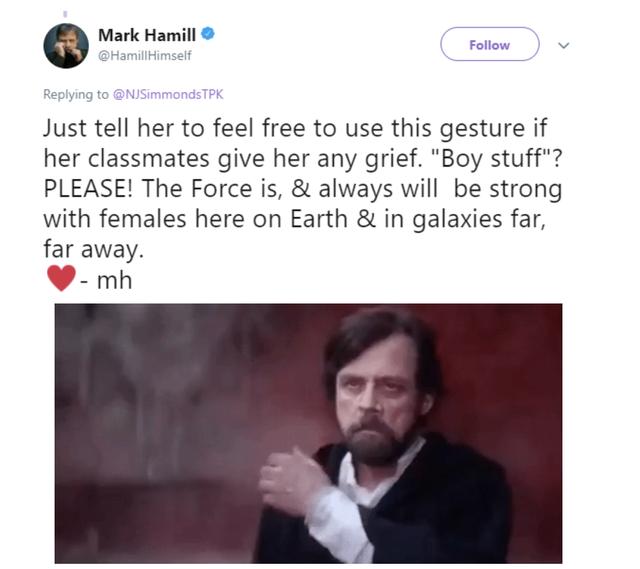Follow the @HamillHimself account
640x569 pixels.
(x=489, y=44)
